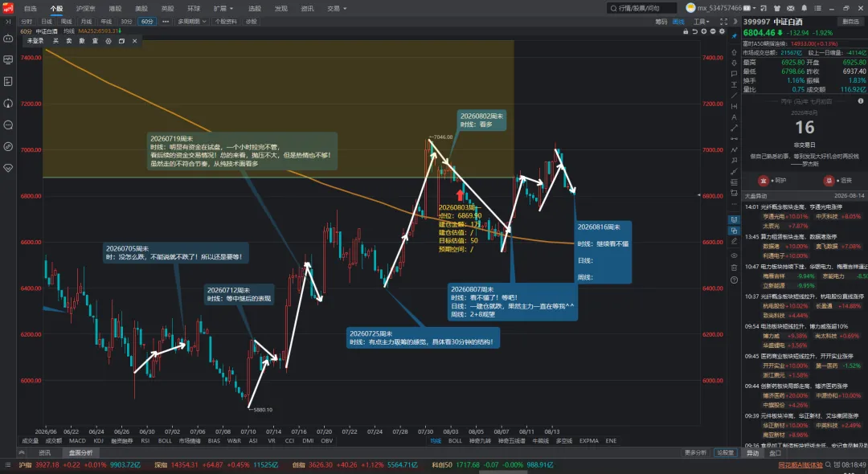This screenshot has height=474, width=868.
Task: Open the 同花顺AI版体验 link
Action: 800,465
